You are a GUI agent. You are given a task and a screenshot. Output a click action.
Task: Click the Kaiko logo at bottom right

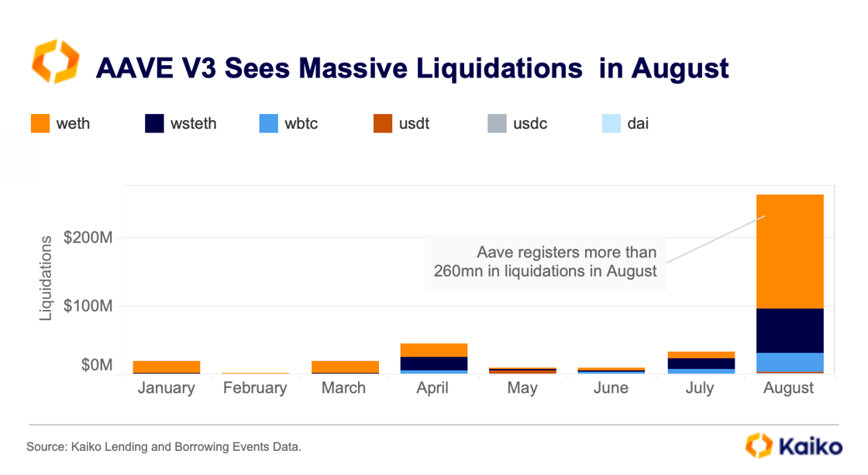[x=793, y=446]
